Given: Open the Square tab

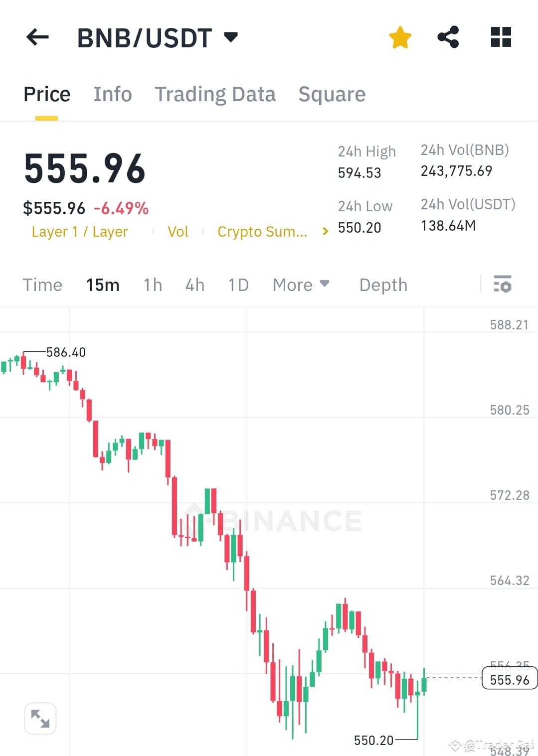Looking at the screenshot, I should click(332, 94).
